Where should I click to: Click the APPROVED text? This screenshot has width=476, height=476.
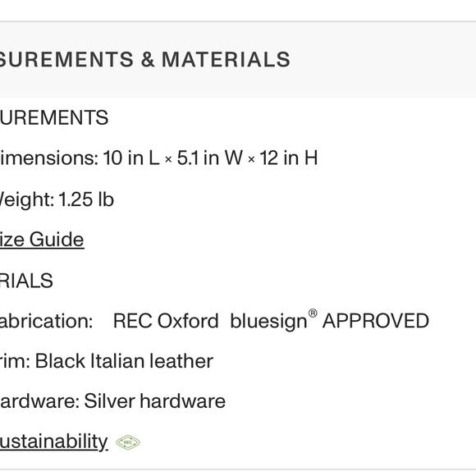coord(376,321)
